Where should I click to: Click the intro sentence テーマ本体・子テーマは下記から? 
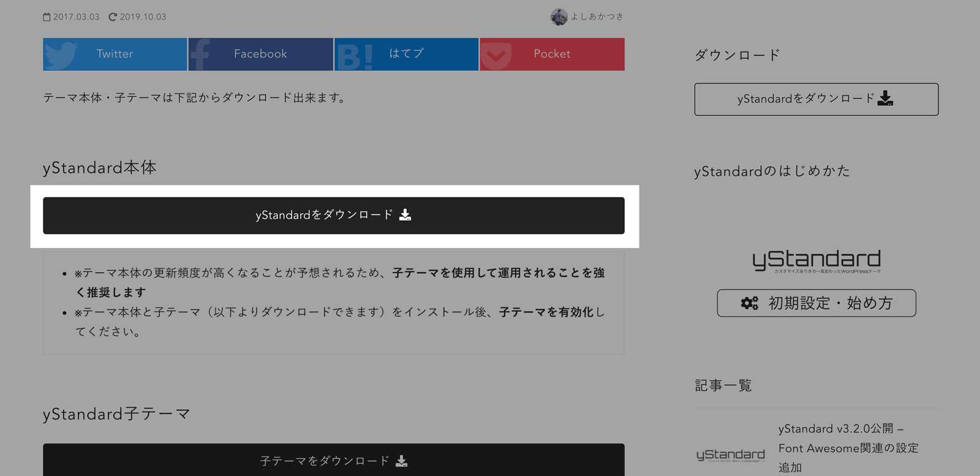point(195,98)
